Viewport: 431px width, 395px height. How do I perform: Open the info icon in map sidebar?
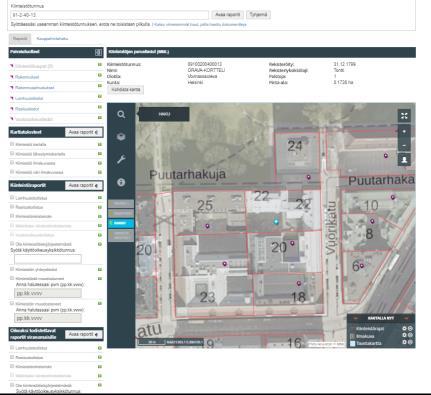(121, 182)
